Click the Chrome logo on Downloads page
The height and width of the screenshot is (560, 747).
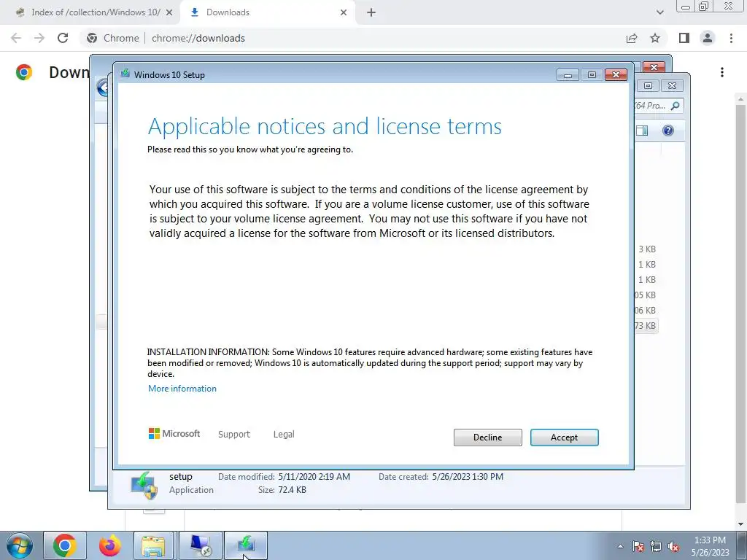[24, 72]
